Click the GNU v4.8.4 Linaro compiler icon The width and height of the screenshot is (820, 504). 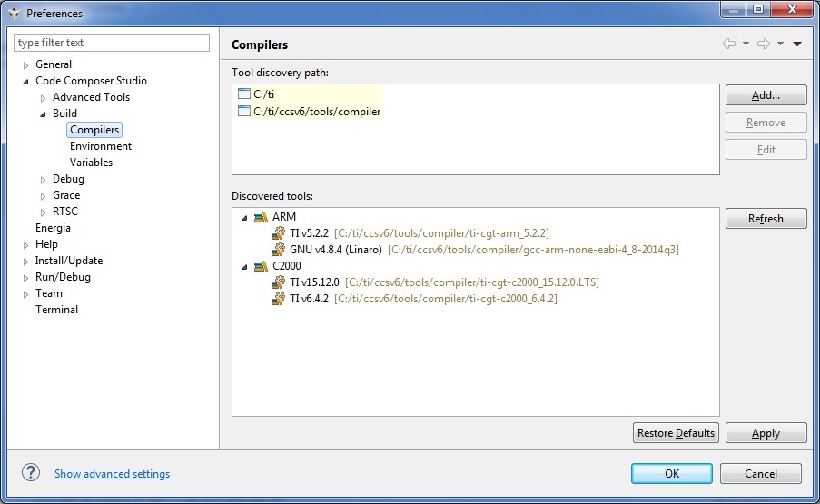click(278, 250)
